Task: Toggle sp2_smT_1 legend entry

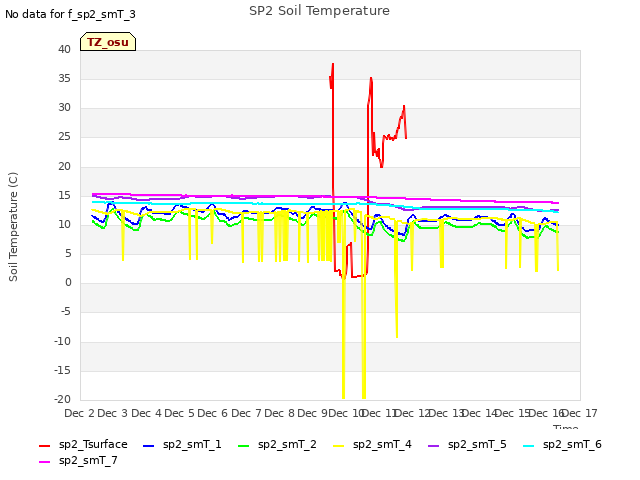Action: point(182,444)
